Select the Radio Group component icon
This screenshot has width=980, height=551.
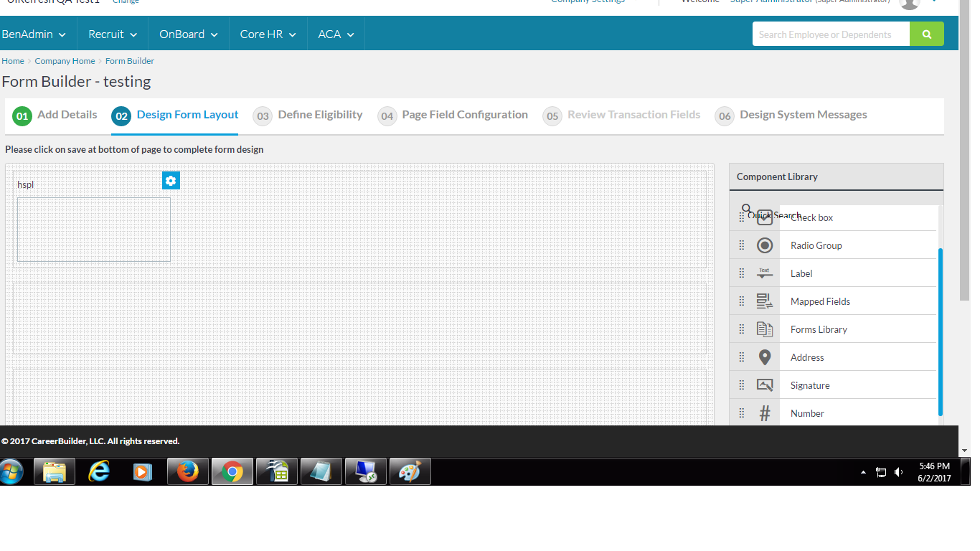coord(765,245)
